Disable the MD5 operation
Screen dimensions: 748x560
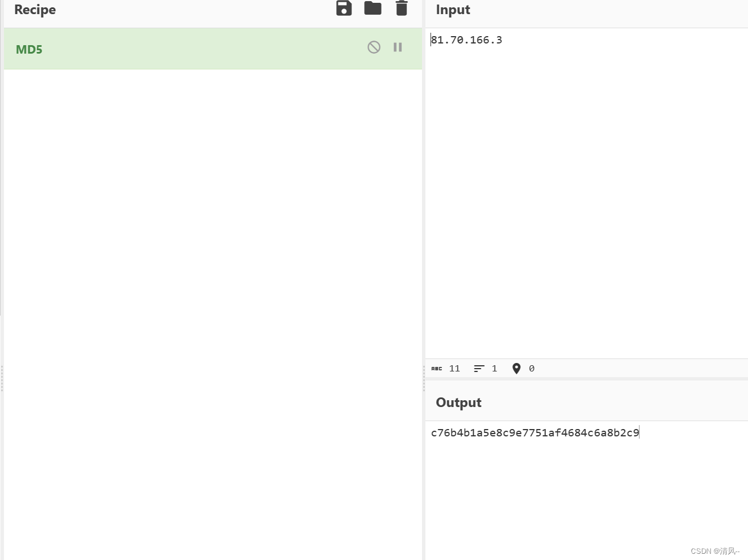coord(374,47)
